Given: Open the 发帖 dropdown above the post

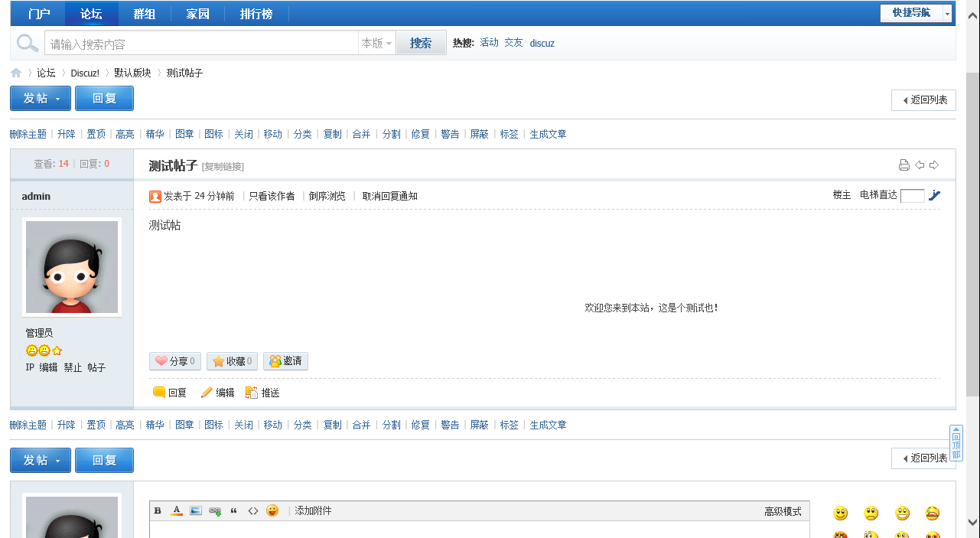Looking at the screenshot, I should point(41,98).
